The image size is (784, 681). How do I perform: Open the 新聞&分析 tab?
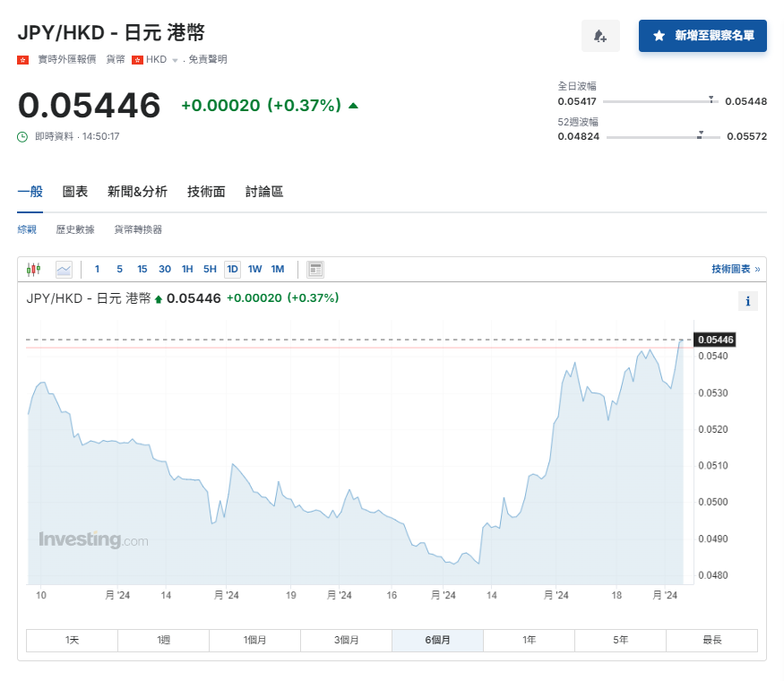point(135,191)
